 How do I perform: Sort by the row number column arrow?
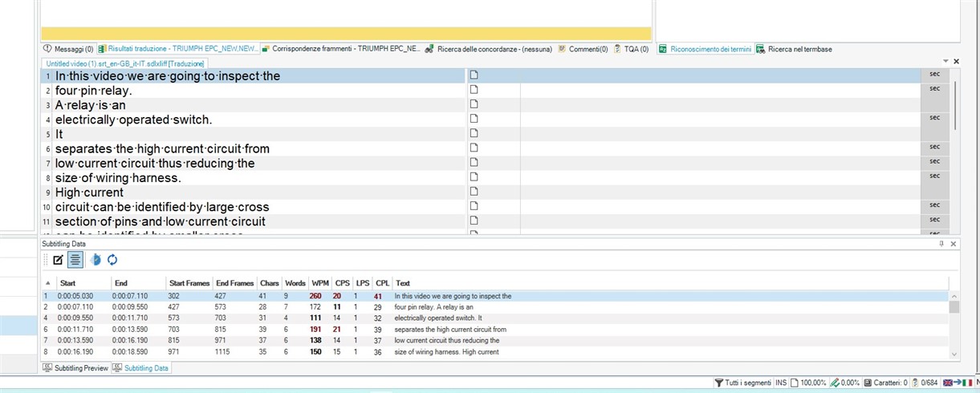click(x=47, y=283)
